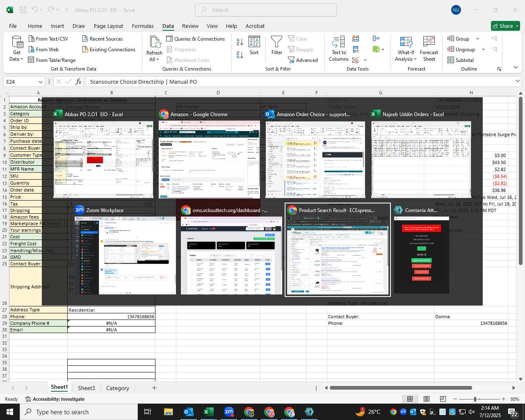Viewport: 525px width, 420px height.
Task: Click the horizontal scrollbar thumb
Action: click(401, 388)
